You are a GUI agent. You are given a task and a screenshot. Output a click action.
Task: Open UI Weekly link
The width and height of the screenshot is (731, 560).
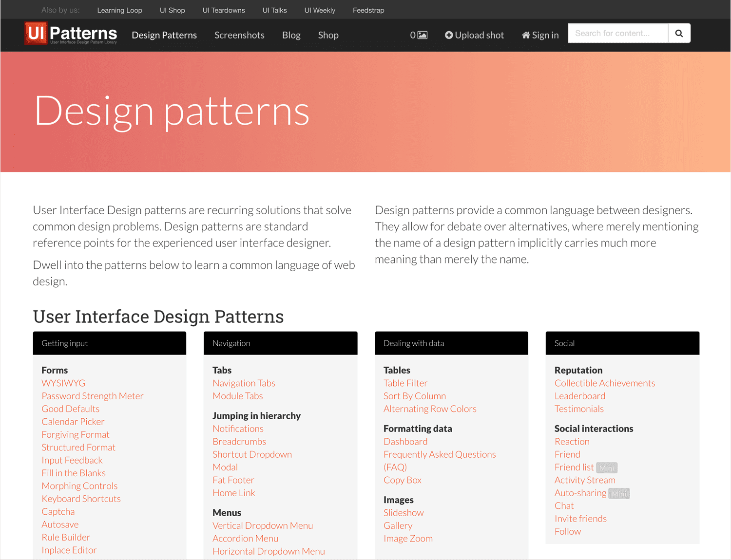coord(320,10)
